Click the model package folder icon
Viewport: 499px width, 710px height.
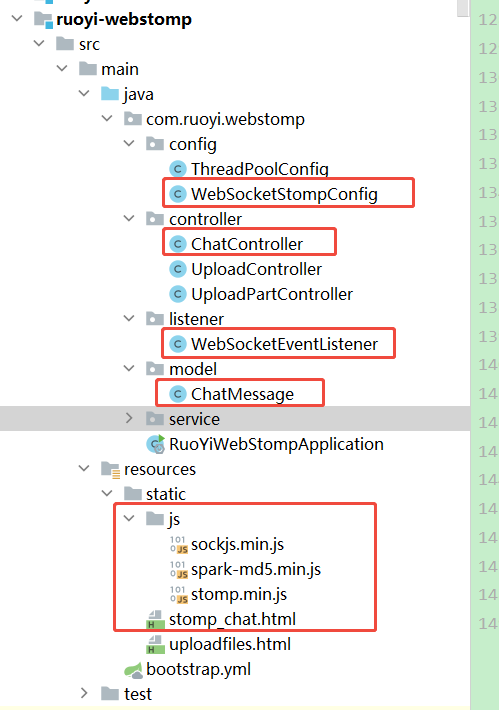[x=155, y=369]
